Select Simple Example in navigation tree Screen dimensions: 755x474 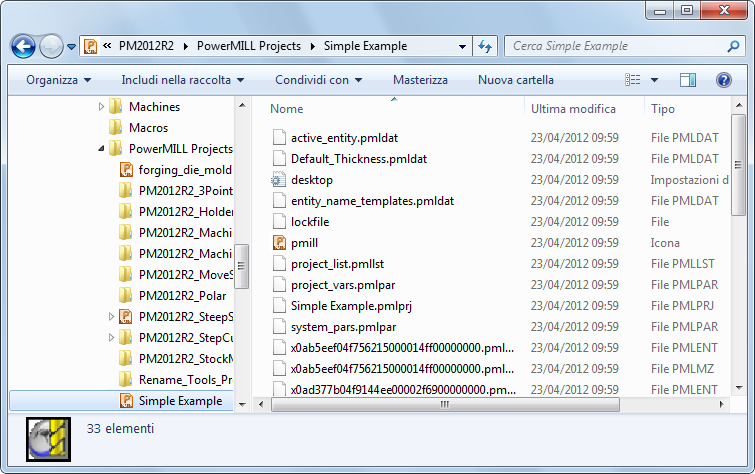coord(181,401)
